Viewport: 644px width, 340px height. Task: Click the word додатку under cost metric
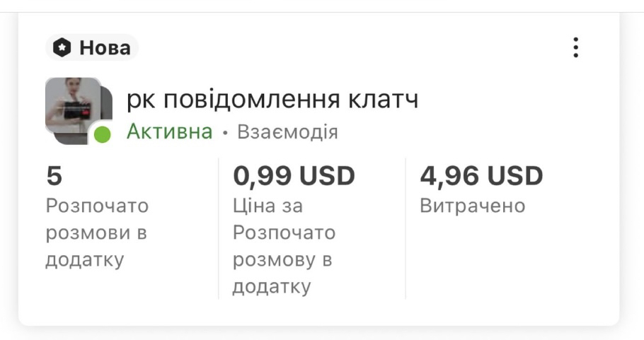click(x=271, y=287)
